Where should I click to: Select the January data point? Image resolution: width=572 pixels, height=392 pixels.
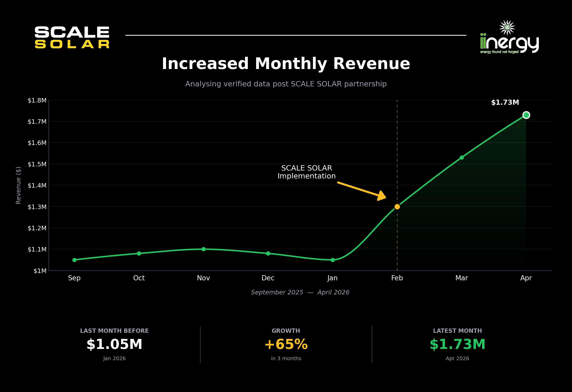[333, 260]
